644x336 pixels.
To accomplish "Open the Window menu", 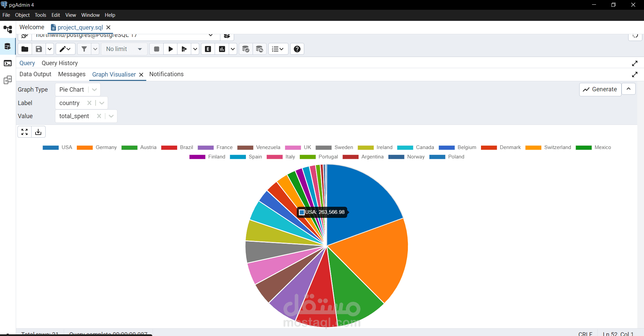I will point(91,15).
